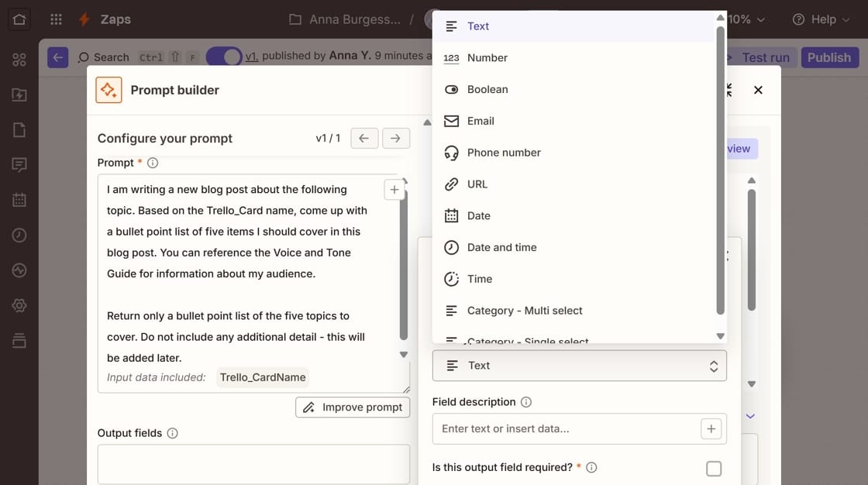The width and height of the screenshot is (868, 485).
Task: Open the app launcher grid icon
Action: (55, 19)
